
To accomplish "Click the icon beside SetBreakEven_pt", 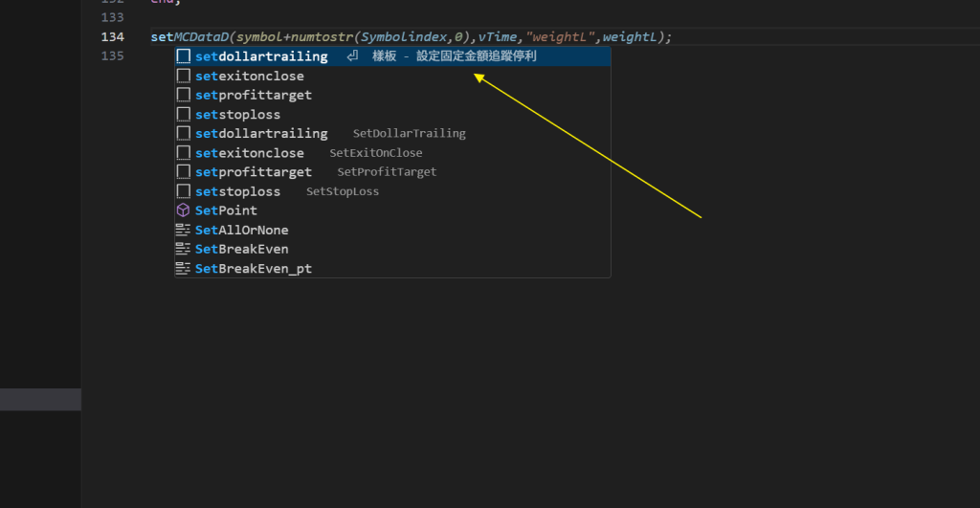I will coord(184,269).
